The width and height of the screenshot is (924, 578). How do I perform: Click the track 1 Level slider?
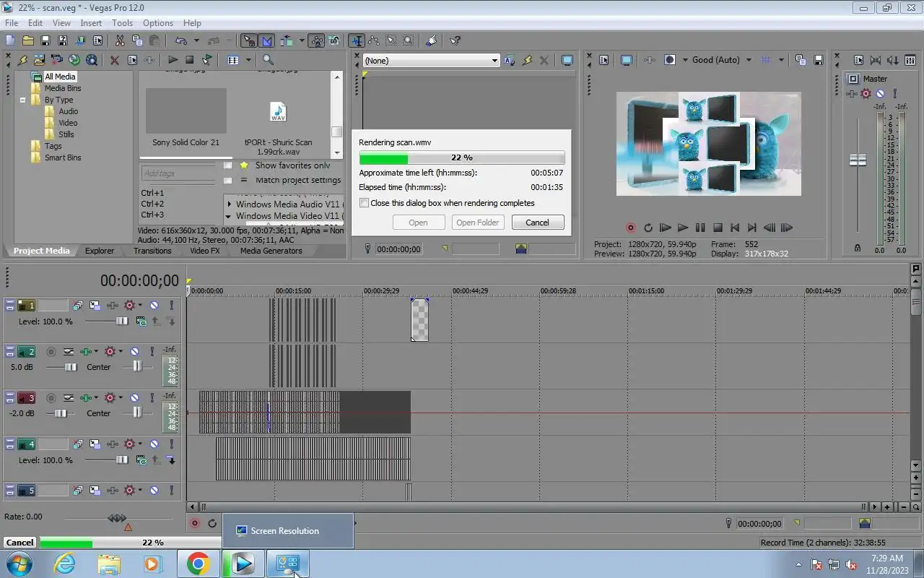pos(122,321)
